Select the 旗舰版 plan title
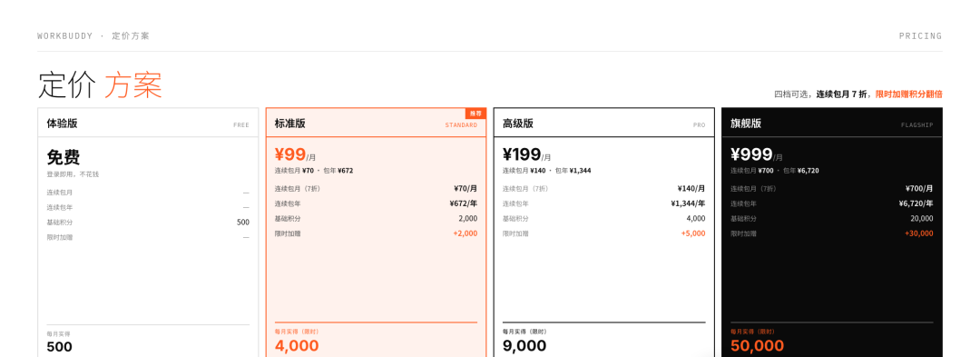980x357 pixels. click(x=746, y=124)
